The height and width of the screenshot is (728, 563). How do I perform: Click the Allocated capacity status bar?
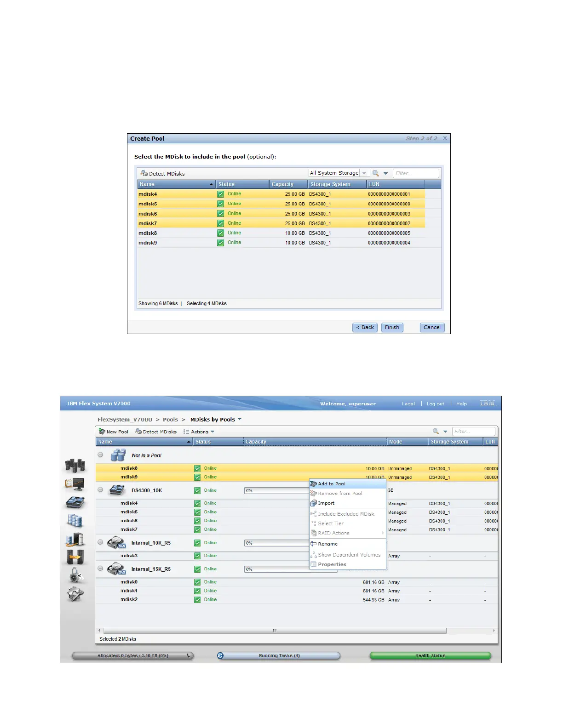(133, 655)
